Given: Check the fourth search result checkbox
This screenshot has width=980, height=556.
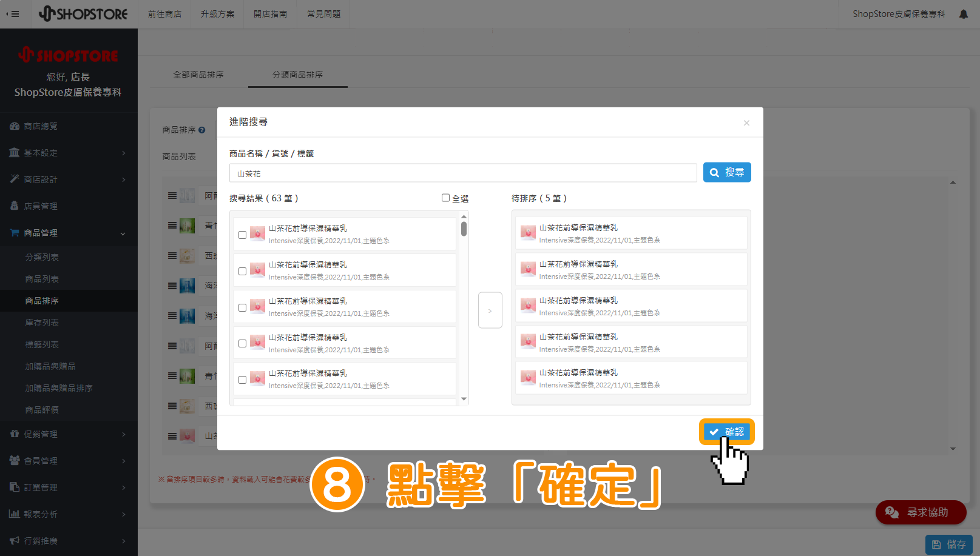Looking at the screenshot, I should coord(243,343).
